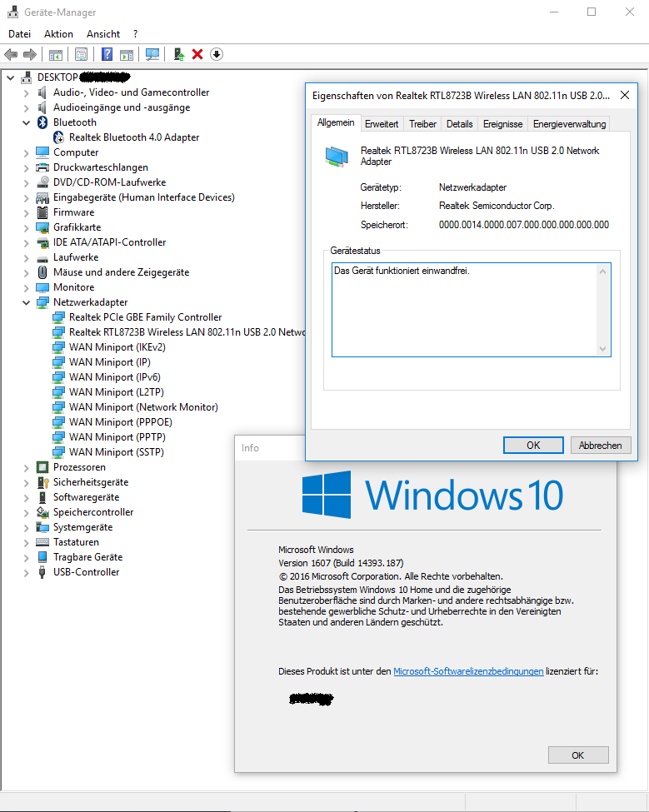Switch to the Energieverwaltung tab
Screen dimensions: 649x812
(570, 124)
